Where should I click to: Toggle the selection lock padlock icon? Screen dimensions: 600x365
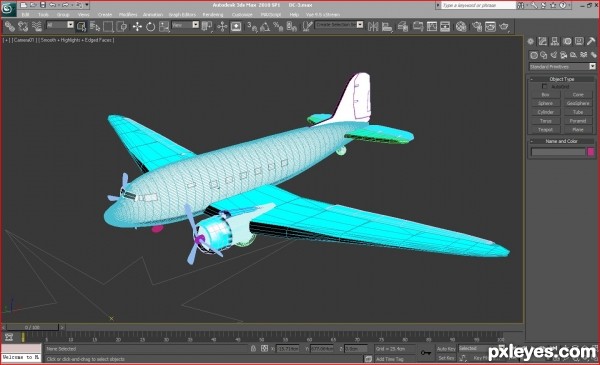click(x=253, y=349)
